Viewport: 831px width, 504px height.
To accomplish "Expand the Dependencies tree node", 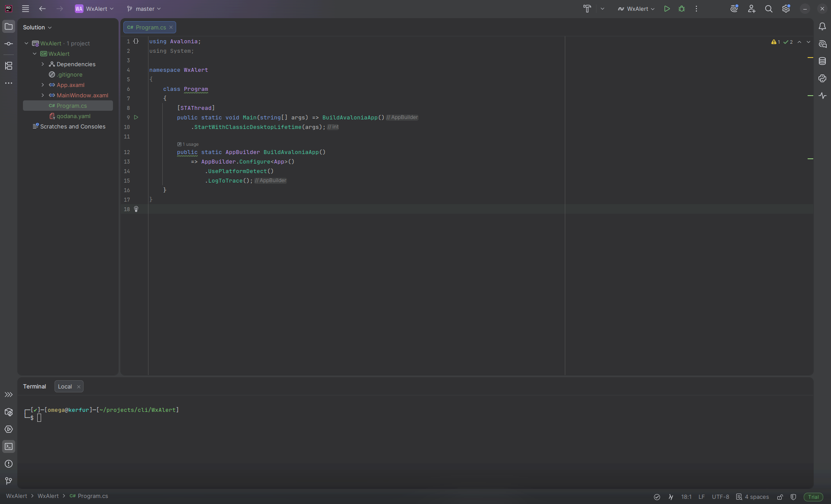I will click(x=43, y=64).
